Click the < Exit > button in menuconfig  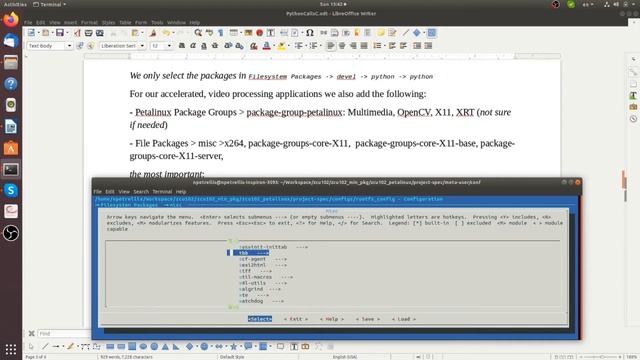[x=296, y=319]
